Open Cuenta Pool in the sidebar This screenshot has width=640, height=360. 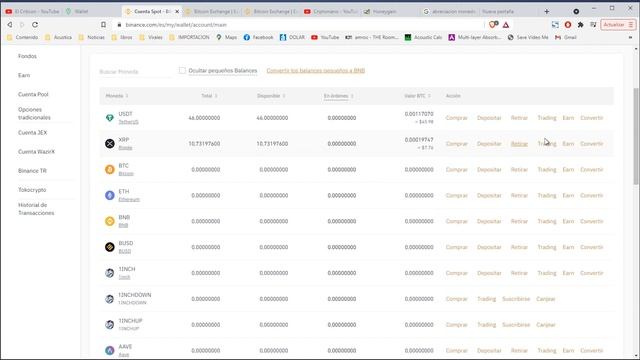(x=33, y=94)
